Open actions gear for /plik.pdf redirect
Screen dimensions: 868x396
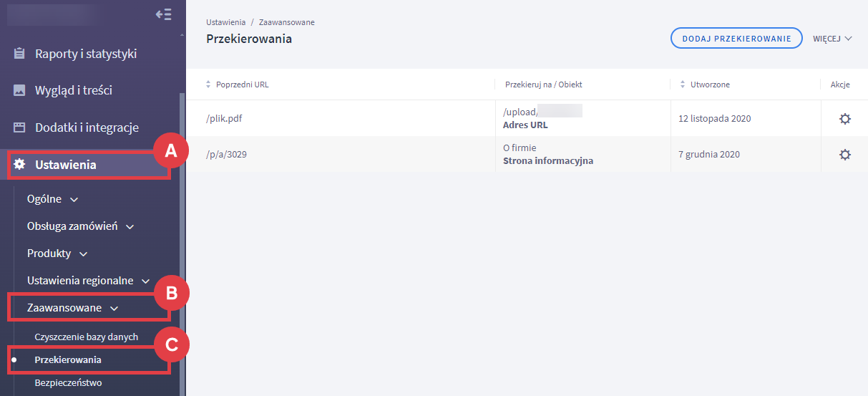[844, 119]
